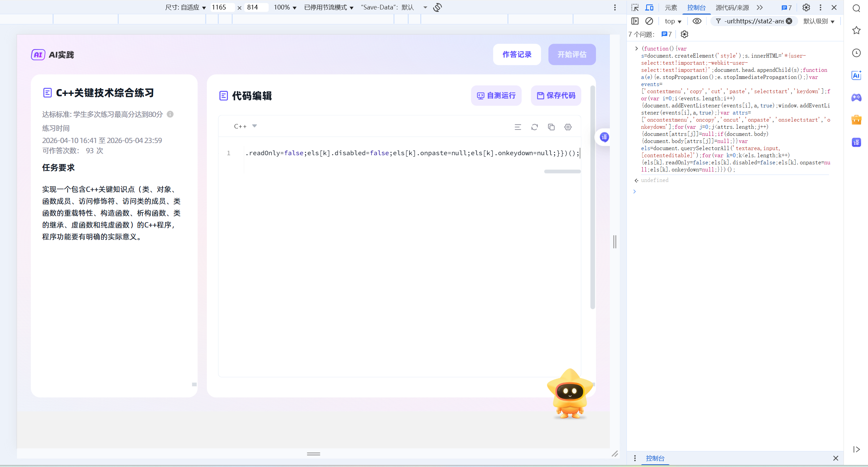Open the editor settings gear icon
This screenshot has height=467, width=868.
[568, 127]
